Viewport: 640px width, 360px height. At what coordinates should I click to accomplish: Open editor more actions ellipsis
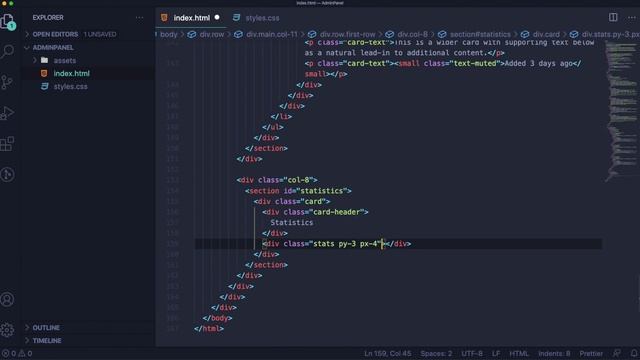click(631, 18)
